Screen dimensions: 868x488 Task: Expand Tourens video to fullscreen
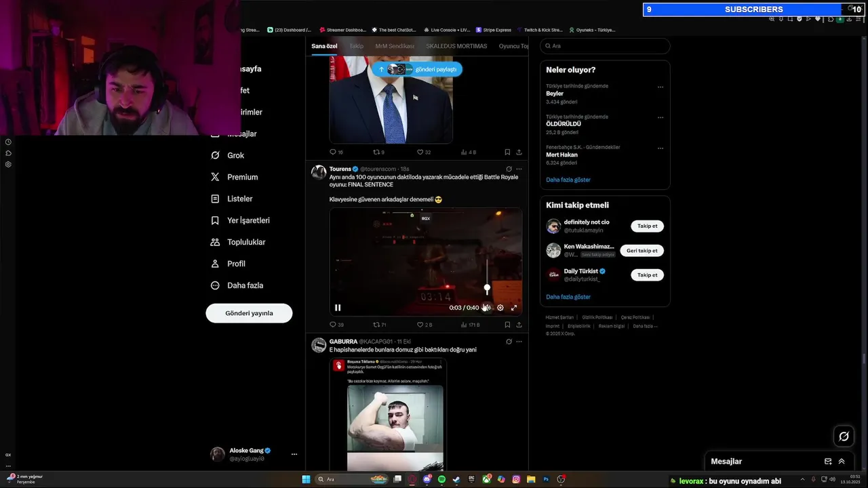coord(514,308)
